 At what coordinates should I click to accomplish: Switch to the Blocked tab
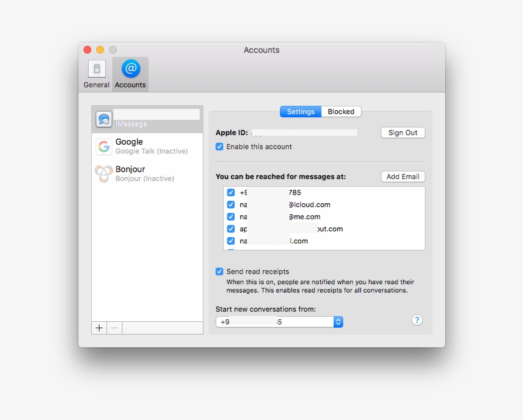coord(341,112)
